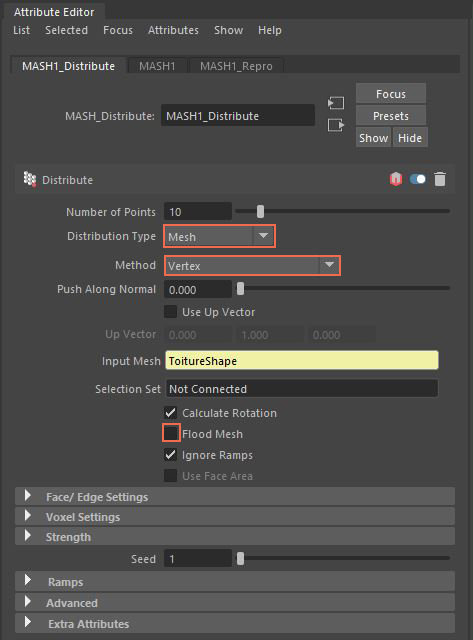Click the Focus button
The width and height of the screenshot is (473, 640).
pyautogui.click(x=391, y=94)
